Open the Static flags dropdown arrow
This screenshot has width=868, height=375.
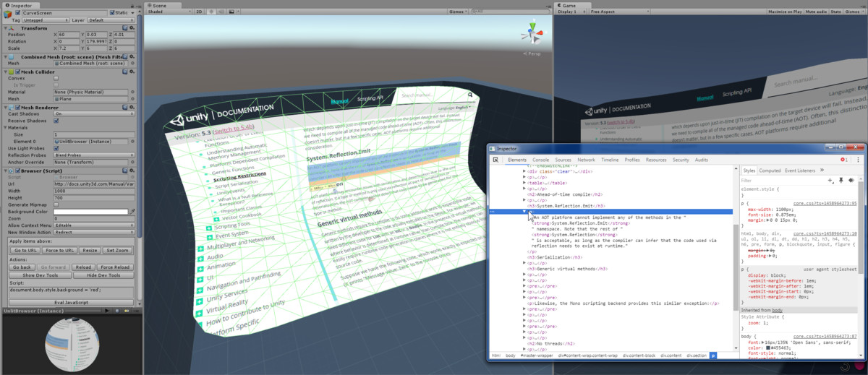coord(134,13)
